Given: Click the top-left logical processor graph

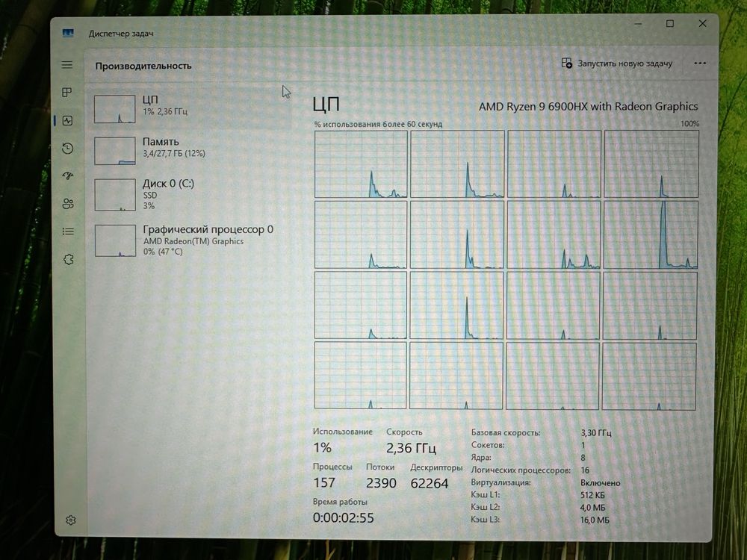Looking at the screenshot, I should click(x=361, y=164).
